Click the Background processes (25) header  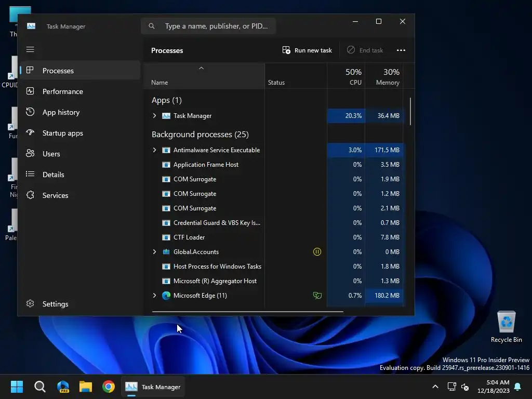pos(200,135)
